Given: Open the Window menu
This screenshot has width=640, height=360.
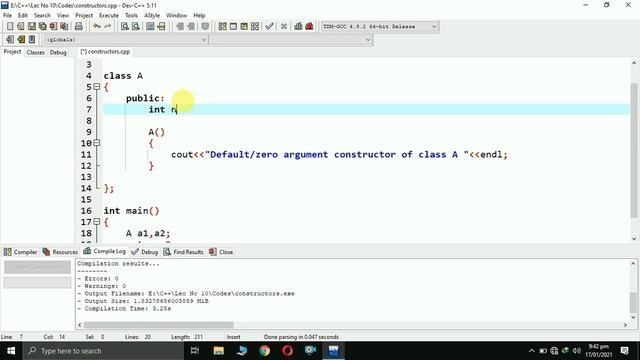Looking at the screenshot, I should pyautogui.click(x=176, y=16).
